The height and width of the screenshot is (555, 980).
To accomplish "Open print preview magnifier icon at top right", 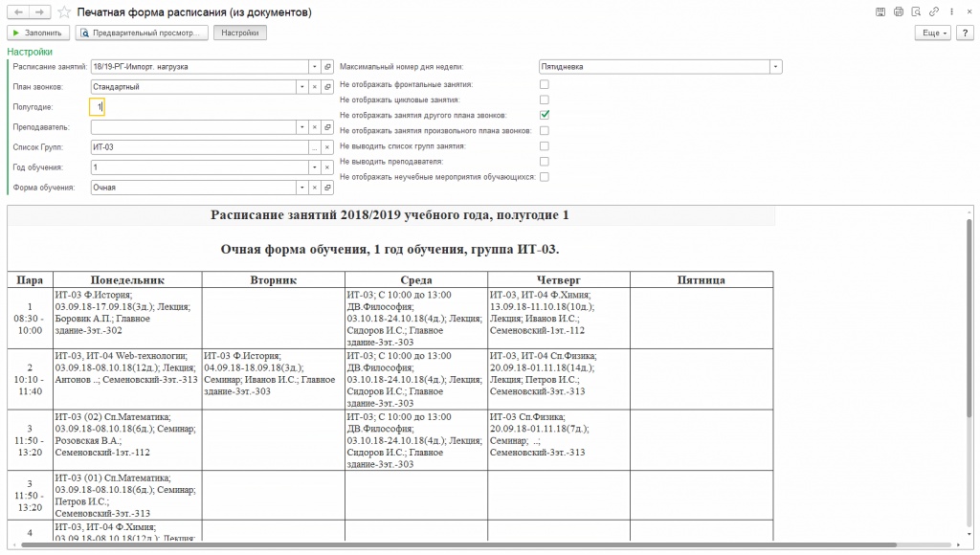I will point(915,12).
